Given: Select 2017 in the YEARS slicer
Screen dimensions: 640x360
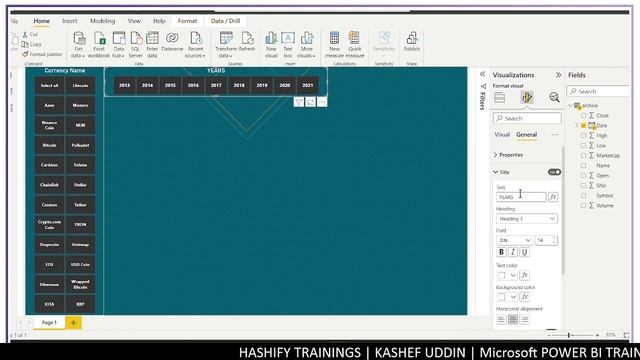Looking at the screenshot, I should (x=216, y=85).
